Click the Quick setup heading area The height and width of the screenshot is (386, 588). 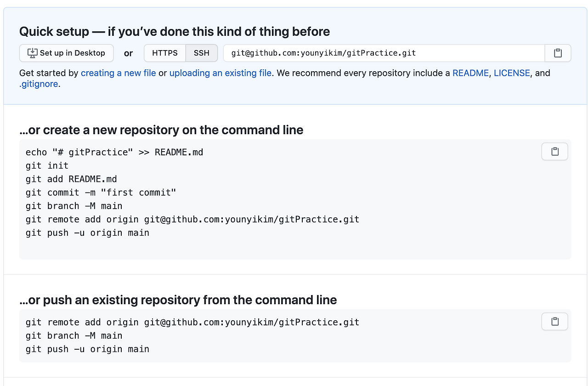point(174,31)
